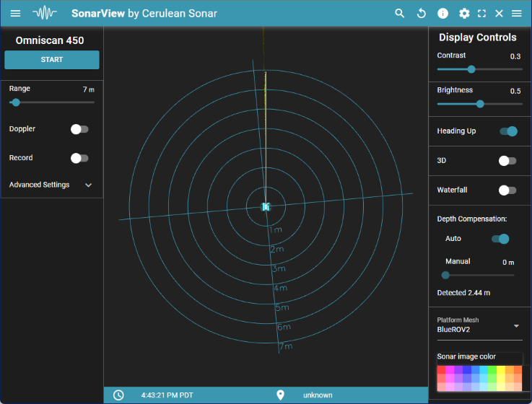The image size is (532, 404).
Task: Turn on Waterfall display toggle
Action: tap(508, 190)
